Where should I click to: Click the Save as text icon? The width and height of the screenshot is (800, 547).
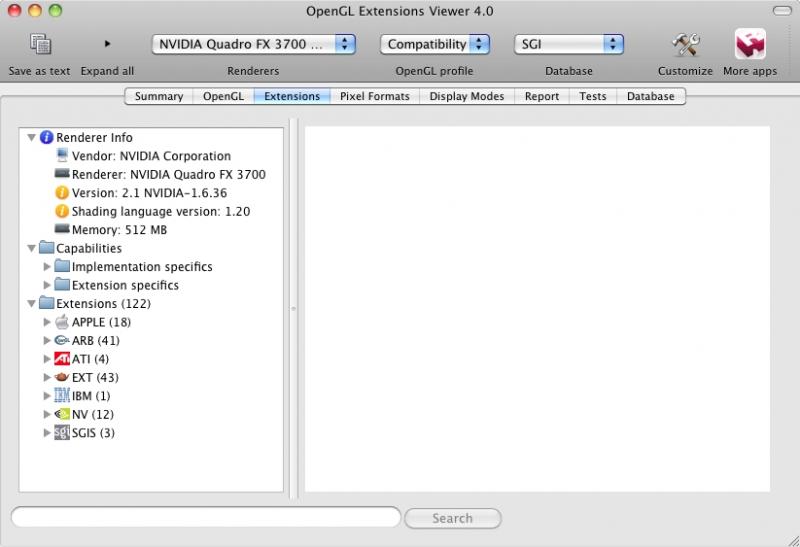coord(40,45)
